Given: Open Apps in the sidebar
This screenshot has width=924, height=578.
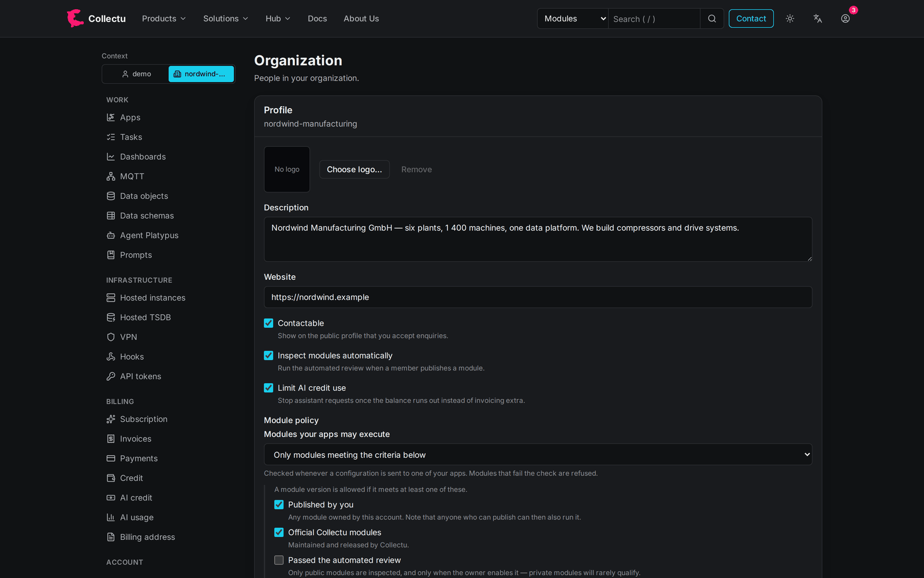Looking at the screenshot, I should point(131,117).
